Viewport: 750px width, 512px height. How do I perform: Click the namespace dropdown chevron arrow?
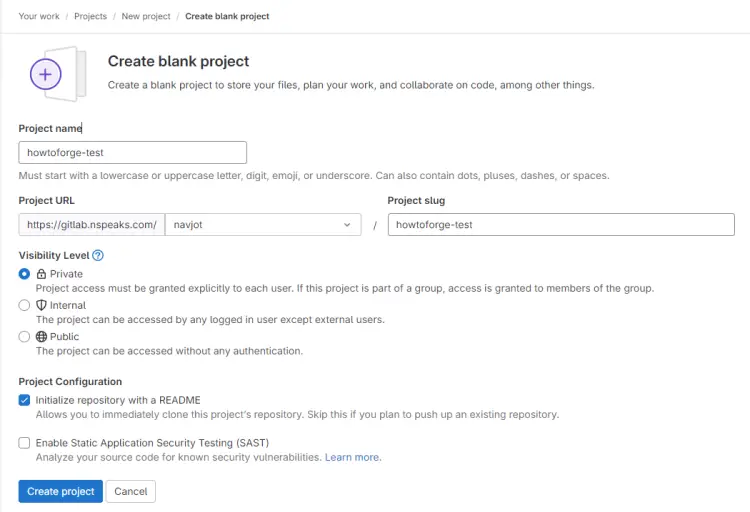pyautogui.click(x=347, y=225)
